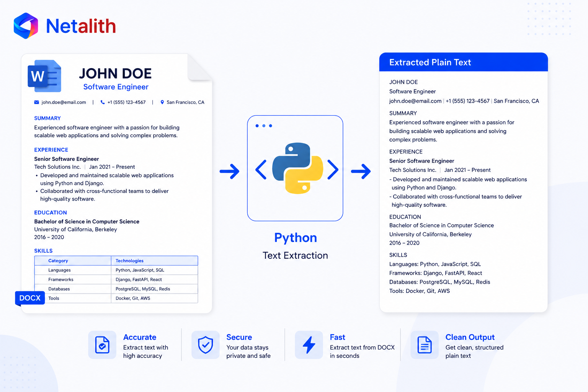This screenshot has height=392, width=588.
Task: Click the Netalith hexagon logo icon
Action: 26,26
